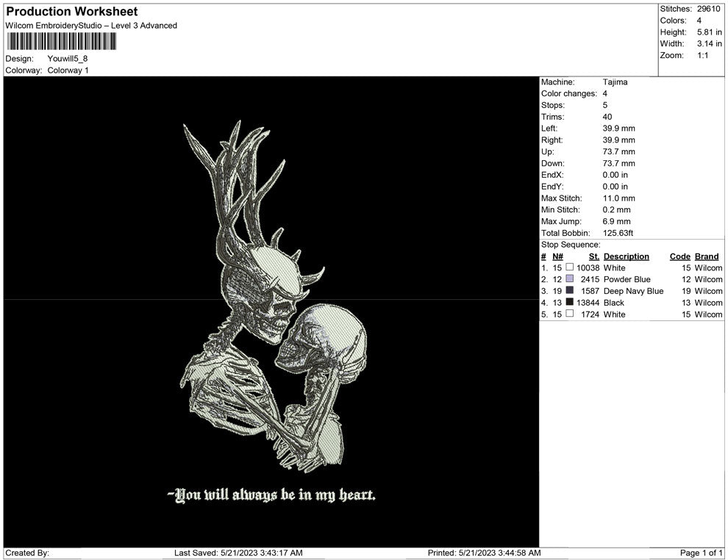This screenshot has height=560, width=728.
Task: Select the Powder Blue color swatch
Action: coord(570,280)
